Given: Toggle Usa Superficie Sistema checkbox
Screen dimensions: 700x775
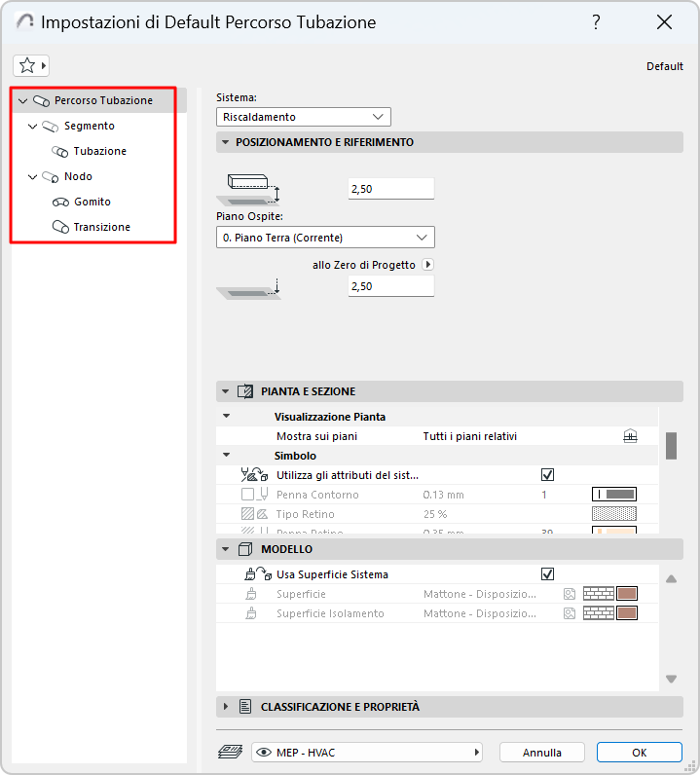Looking at the screenshot, I should pos(547,574).
